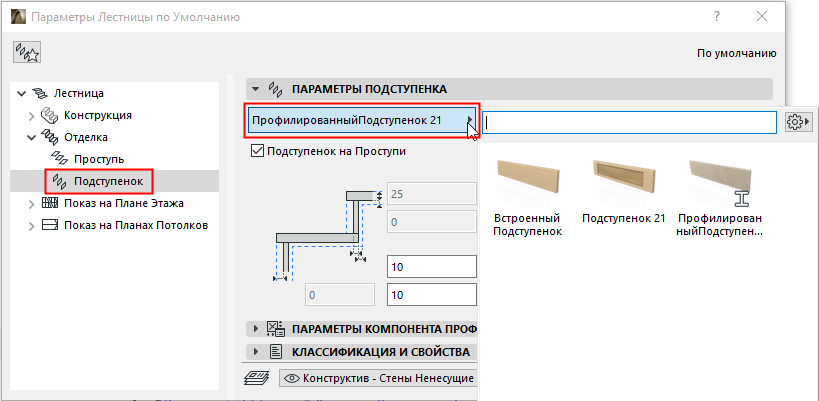Viewport: 819px width, 401px height.
Task: Click the По умолчанию label
Action: point(736,53)
